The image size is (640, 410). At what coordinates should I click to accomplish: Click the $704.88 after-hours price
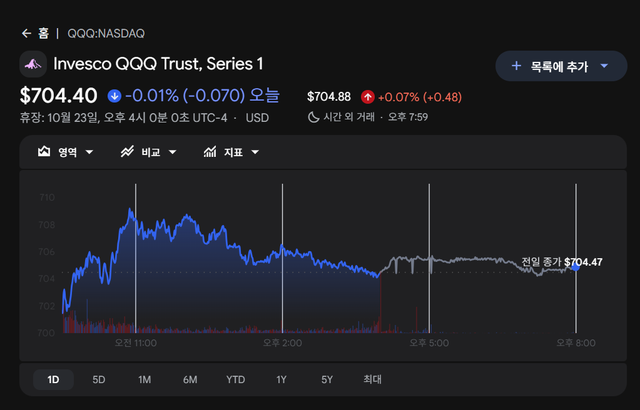click(x=329, y=97)
